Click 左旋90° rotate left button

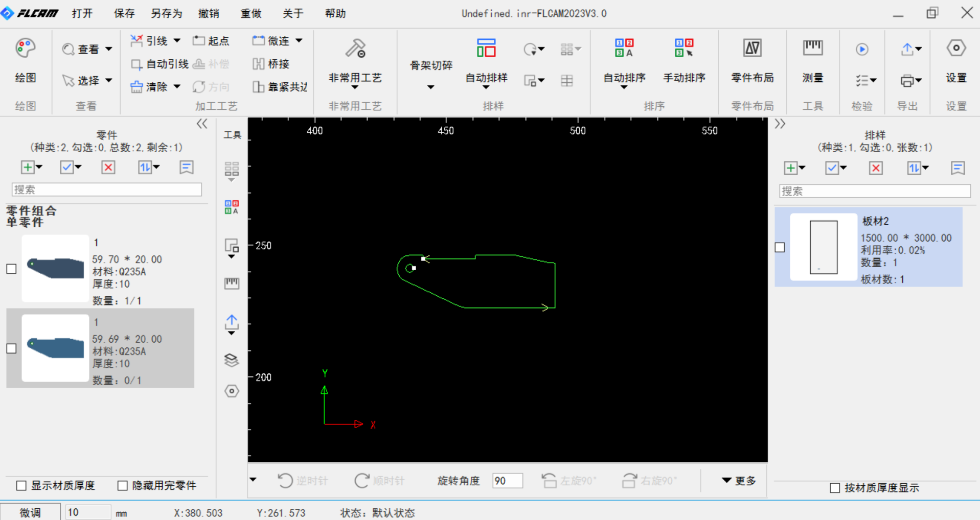click(569, 481)
